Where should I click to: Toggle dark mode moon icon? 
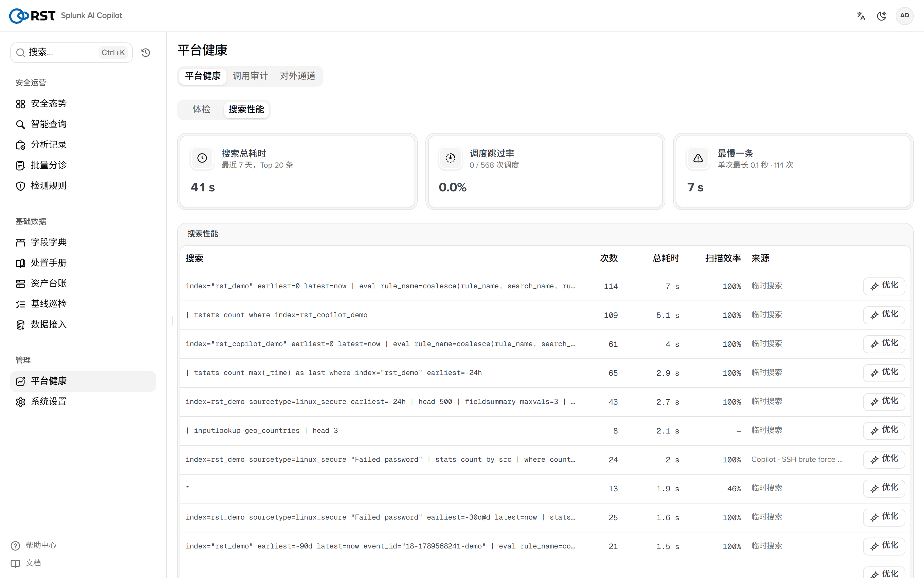882,16
